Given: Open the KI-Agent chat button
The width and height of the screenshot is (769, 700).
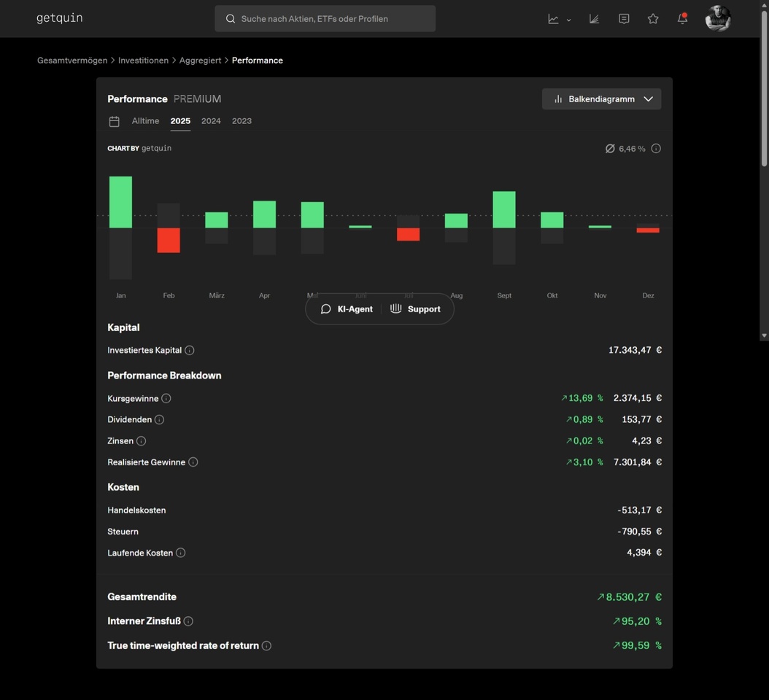Looking at the screenshot, I should [x=347, y=309].
